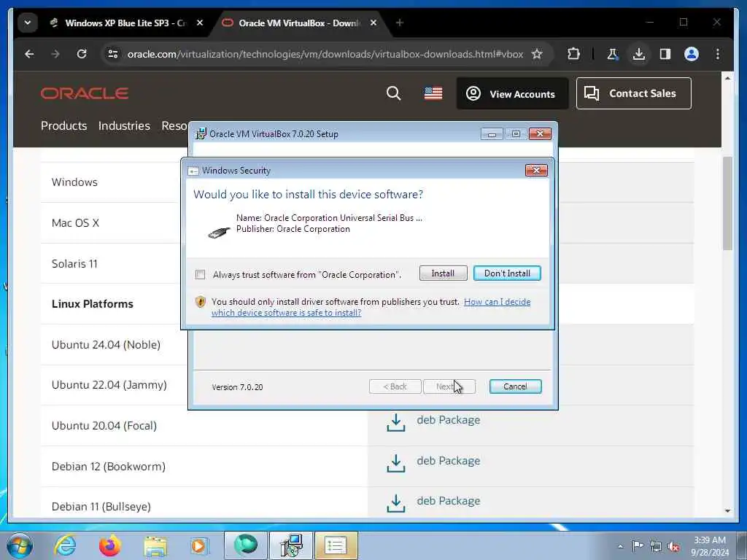Open Windows Explorer from taskbar

click(156, 546)
